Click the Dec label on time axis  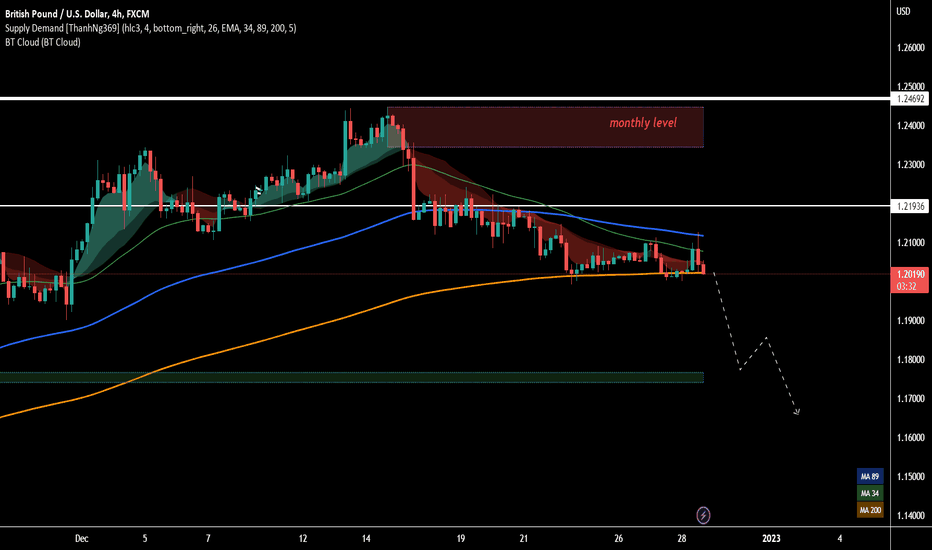(x=81, y=538)
